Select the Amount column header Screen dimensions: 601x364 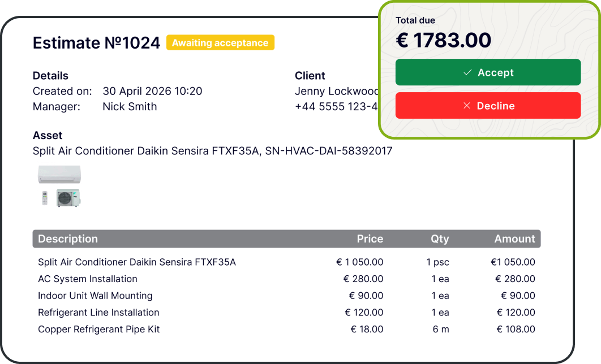[514, 239]
